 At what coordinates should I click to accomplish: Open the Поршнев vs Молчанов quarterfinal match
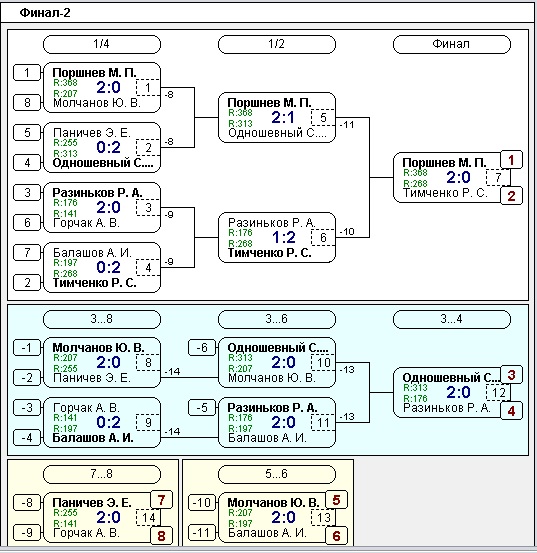click(102, 87)
